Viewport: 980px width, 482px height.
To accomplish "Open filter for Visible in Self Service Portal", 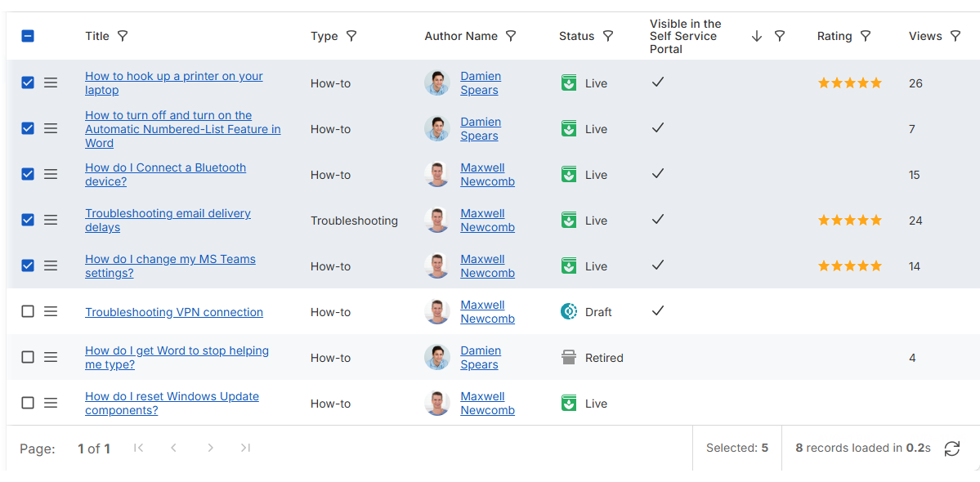I will coord(780,36).
